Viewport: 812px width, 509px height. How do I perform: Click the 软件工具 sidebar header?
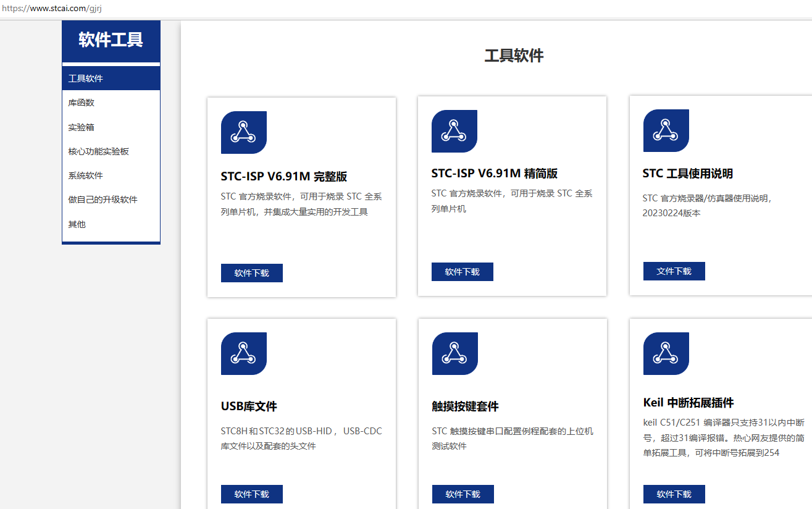tap(111, 40)
